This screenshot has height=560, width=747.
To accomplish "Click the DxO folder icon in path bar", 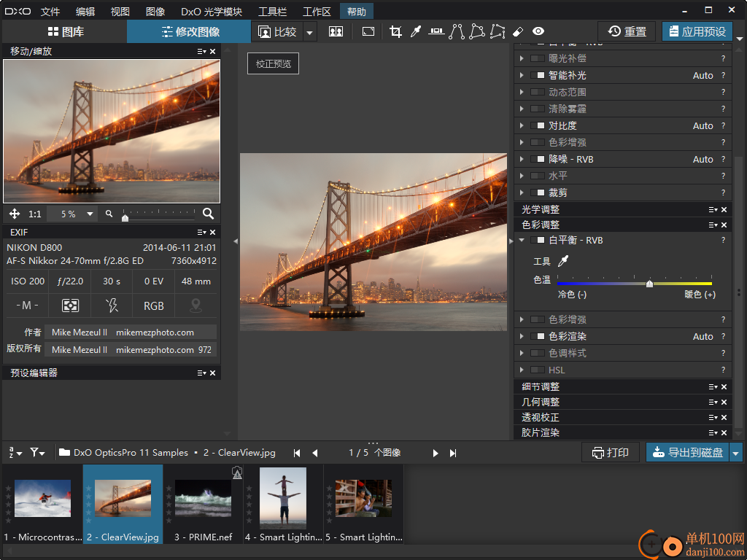I will tap(64, 452).
